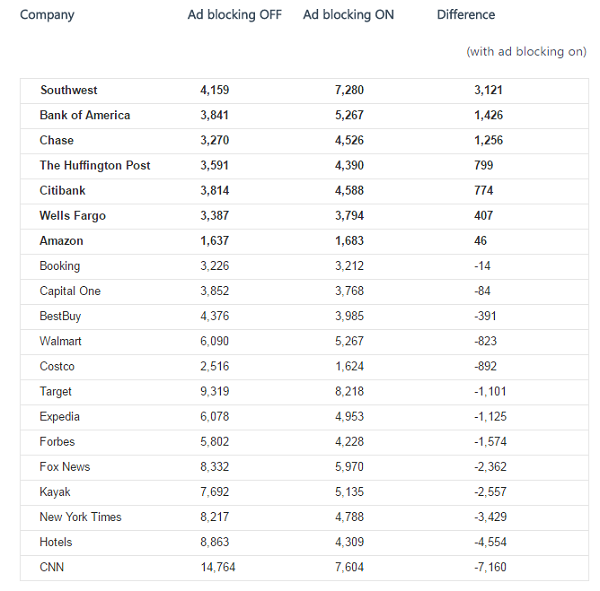The height and width of the screenshot is (591, 600).
Task: Click the 3,121 difference value for Southwest
Action: tap(490, 90)
